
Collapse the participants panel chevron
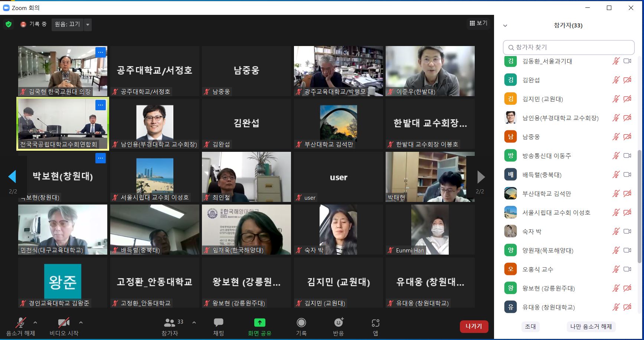point(505,26)
